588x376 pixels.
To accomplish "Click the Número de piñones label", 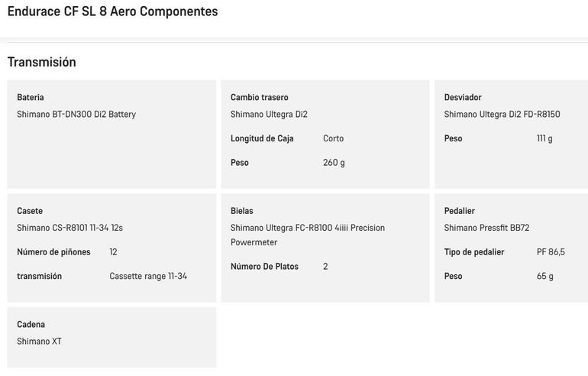I will pyautogui.click(x=53, y=251).
